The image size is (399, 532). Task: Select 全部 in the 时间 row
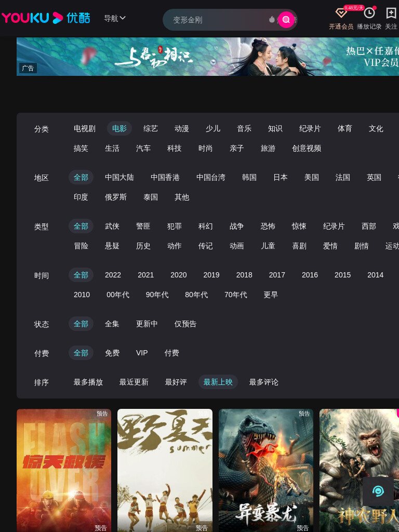pyautogui.click(x=81, y=275)
